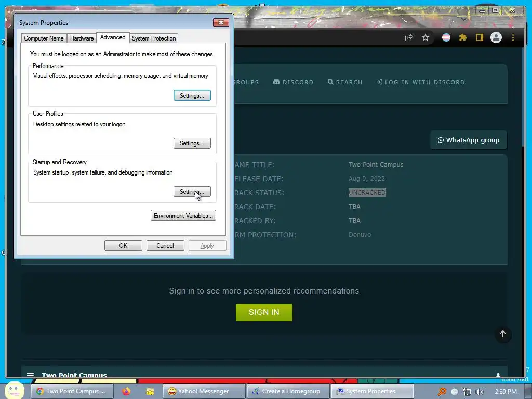
Task: Confirm System Properties with OK
Action: [123, 246]
